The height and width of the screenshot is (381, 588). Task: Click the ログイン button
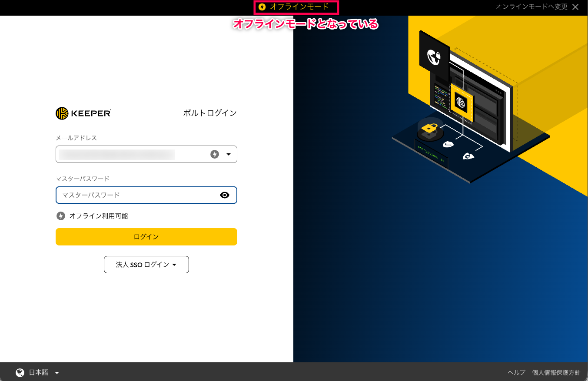146,237
